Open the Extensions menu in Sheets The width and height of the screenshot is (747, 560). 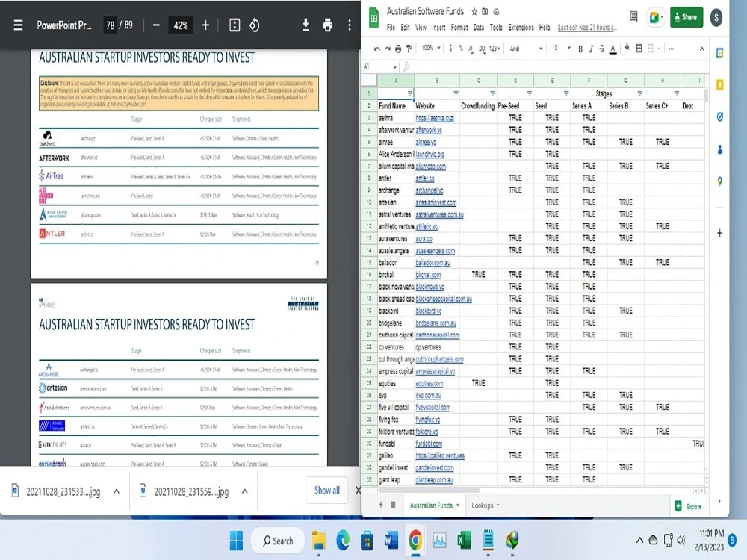521,28
